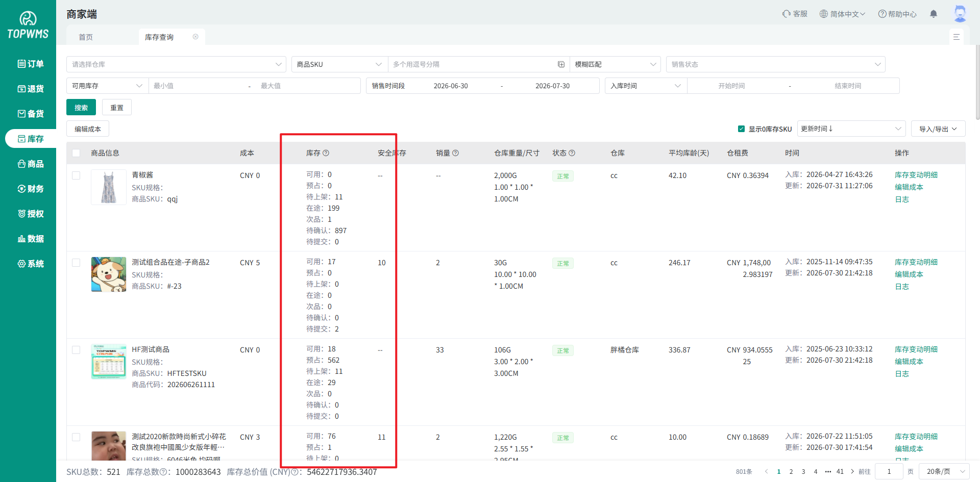980x482 pixels.
Task: Go to next page arrow
Action: point(852,471)
